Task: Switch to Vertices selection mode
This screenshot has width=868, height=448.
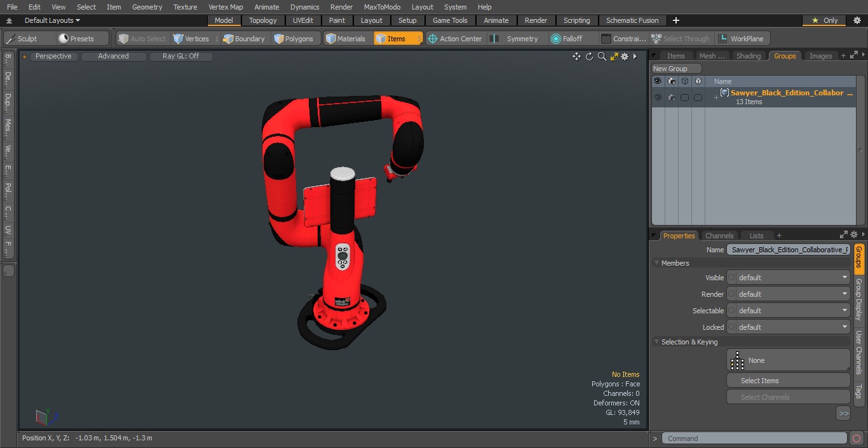Action: click(x=195, y=39)
